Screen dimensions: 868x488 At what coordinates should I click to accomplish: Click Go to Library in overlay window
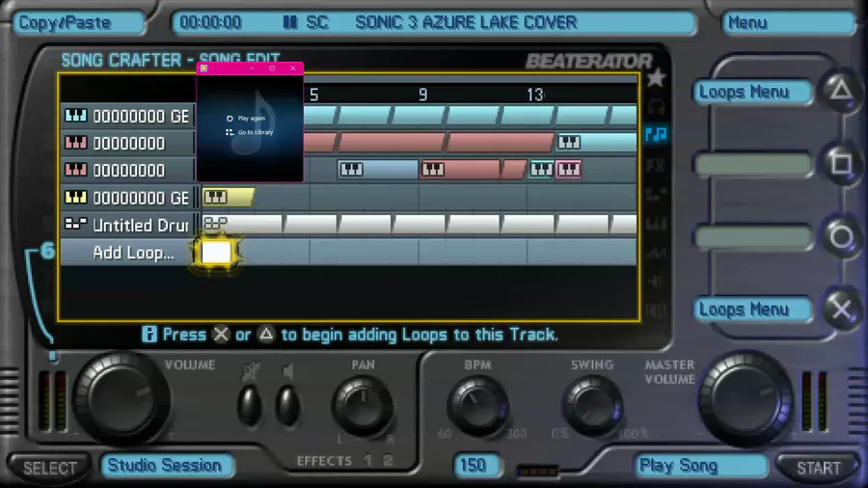point(256,132)
